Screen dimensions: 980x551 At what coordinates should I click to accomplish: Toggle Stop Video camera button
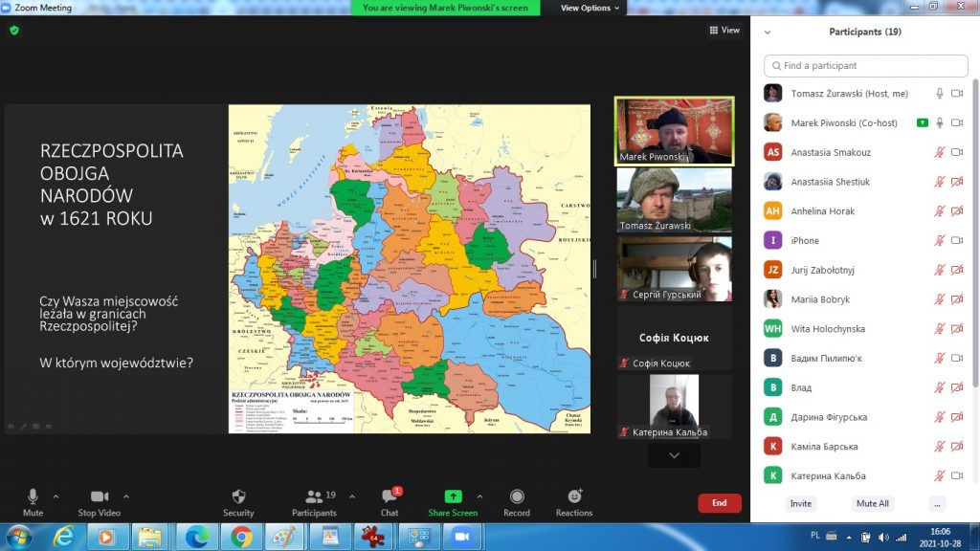pos(100,497)
